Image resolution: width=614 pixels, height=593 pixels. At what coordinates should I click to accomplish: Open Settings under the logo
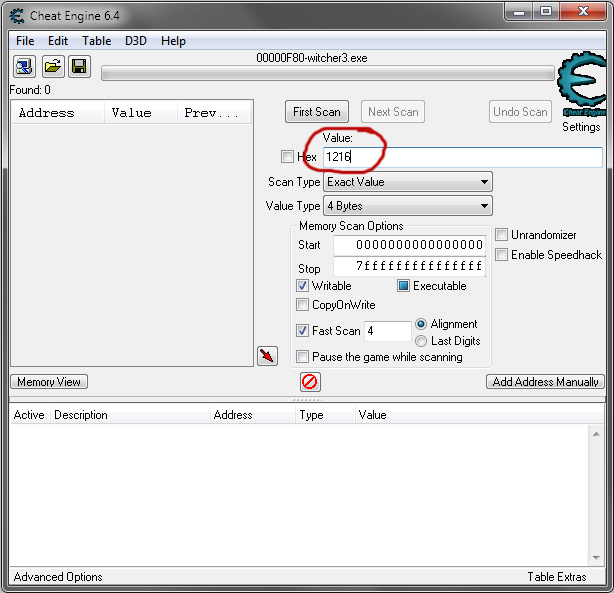click(581, 127)
